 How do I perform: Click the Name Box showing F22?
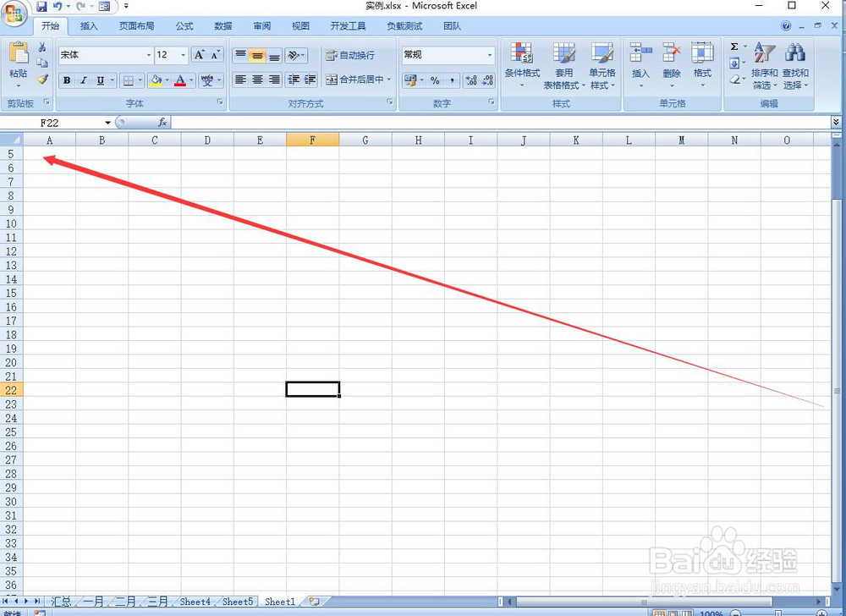pos(57,123)
